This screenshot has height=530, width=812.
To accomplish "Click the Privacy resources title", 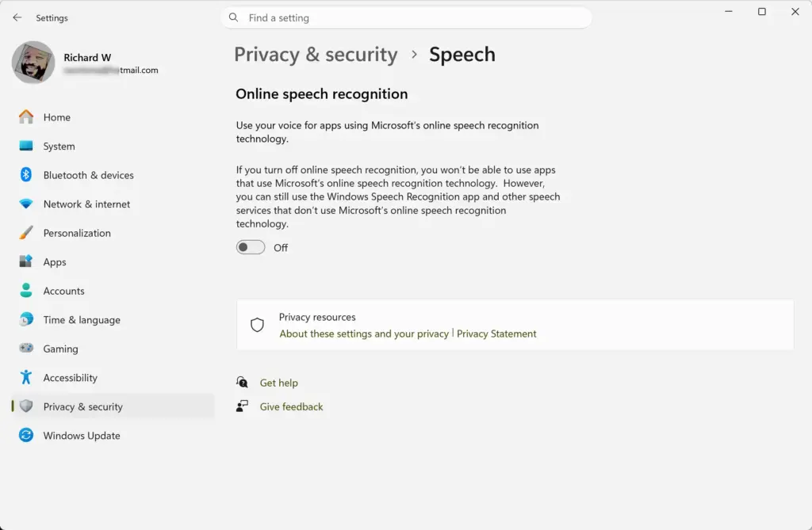I will coord(317,317).
